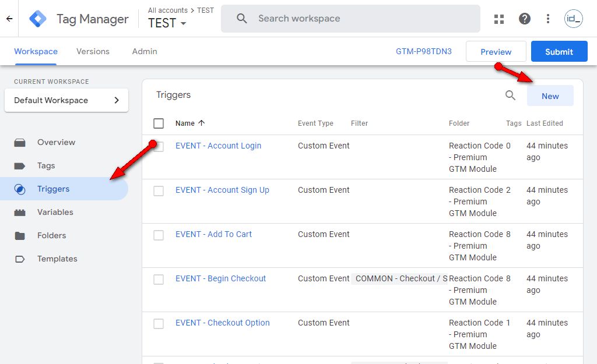
Task: Click the Tag Manager logo icon
Action: pyautogui.click(x=38, y=19)
